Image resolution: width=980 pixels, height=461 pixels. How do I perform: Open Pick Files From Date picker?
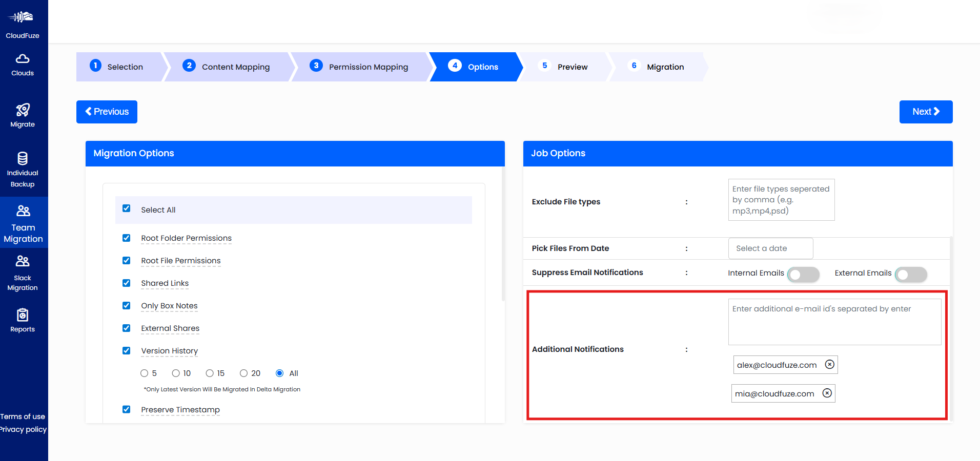(770, 248)
